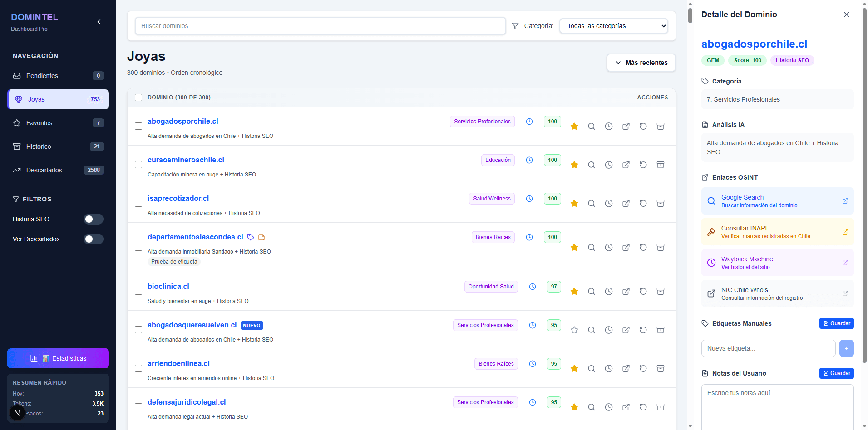
Task: Collapse the sidebar with the chevron arrow
Action: 99,21
